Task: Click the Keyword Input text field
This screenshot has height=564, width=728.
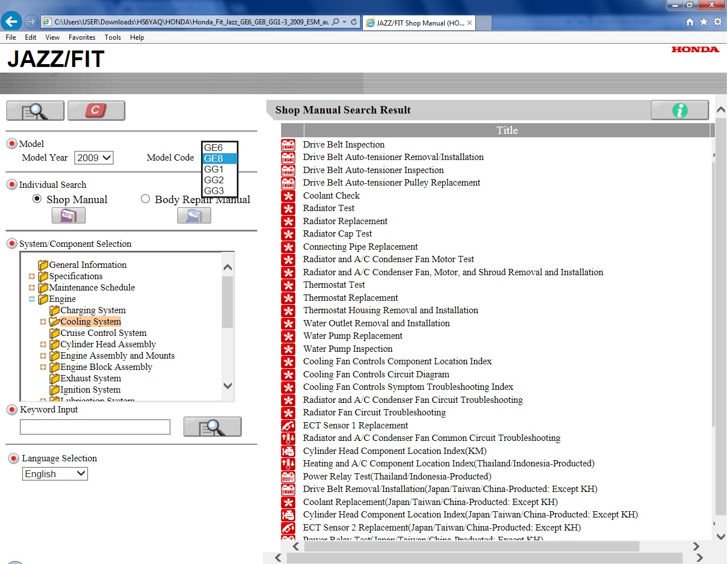Action: click(95, 427)
